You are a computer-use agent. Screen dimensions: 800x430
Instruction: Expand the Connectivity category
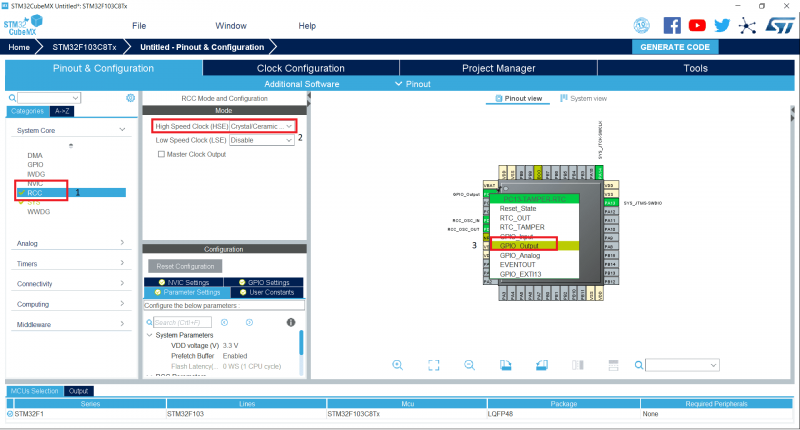pos(122,283)
